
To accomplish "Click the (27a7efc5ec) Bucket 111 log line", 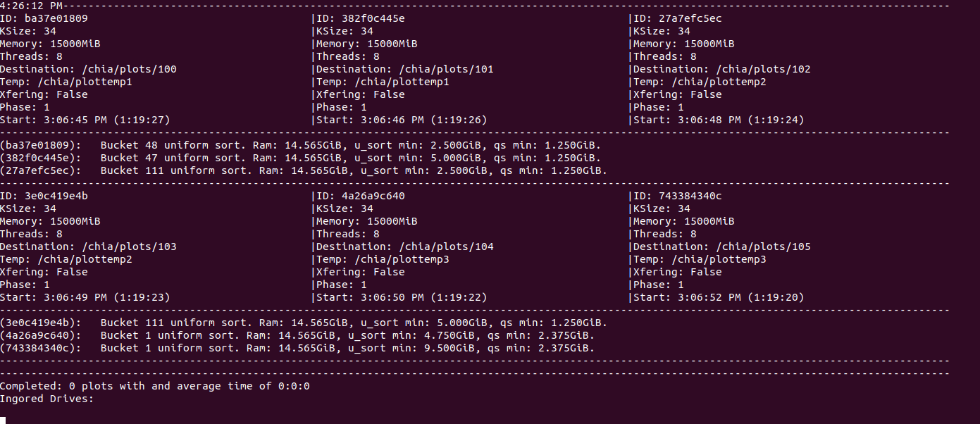I will point(304,170).
